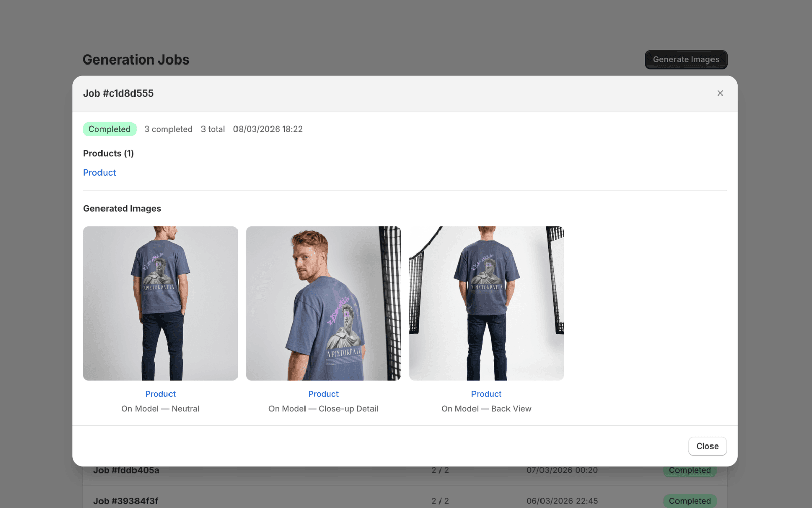
Task: Open the Product link beneath the Back View image
Action: (486, 394)
